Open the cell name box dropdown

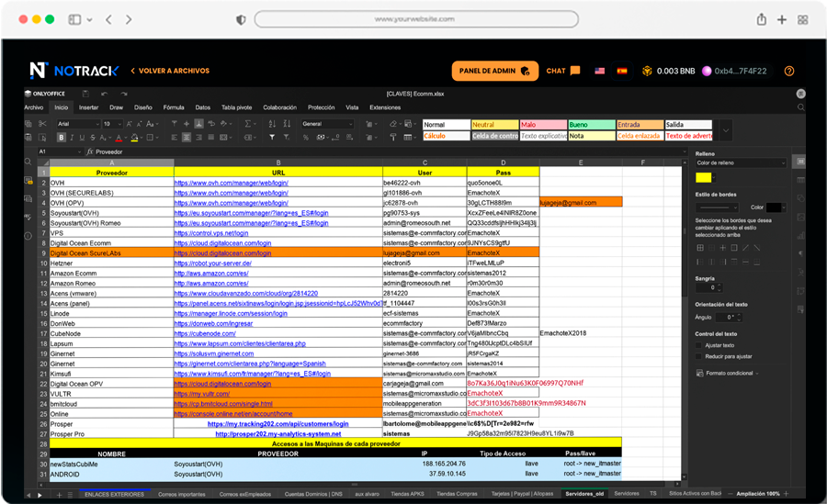click(80, 151)
